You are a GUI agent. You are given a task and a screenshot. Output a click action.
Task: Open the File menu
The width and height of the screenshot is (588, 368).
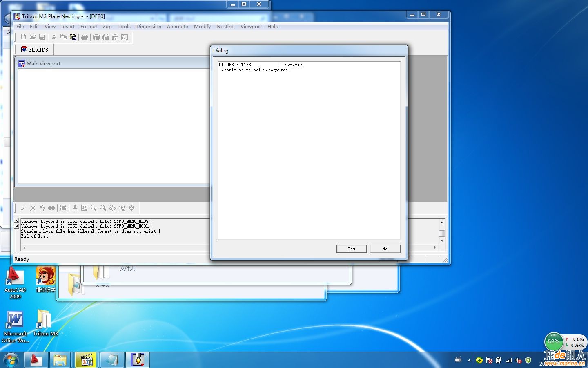point(20,27)
